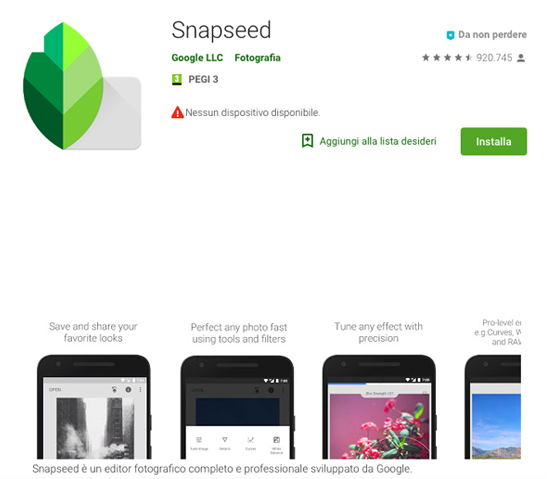Click the PEGI 3 label text
Viewport: 550px width, 479px height.
(203, 80)
